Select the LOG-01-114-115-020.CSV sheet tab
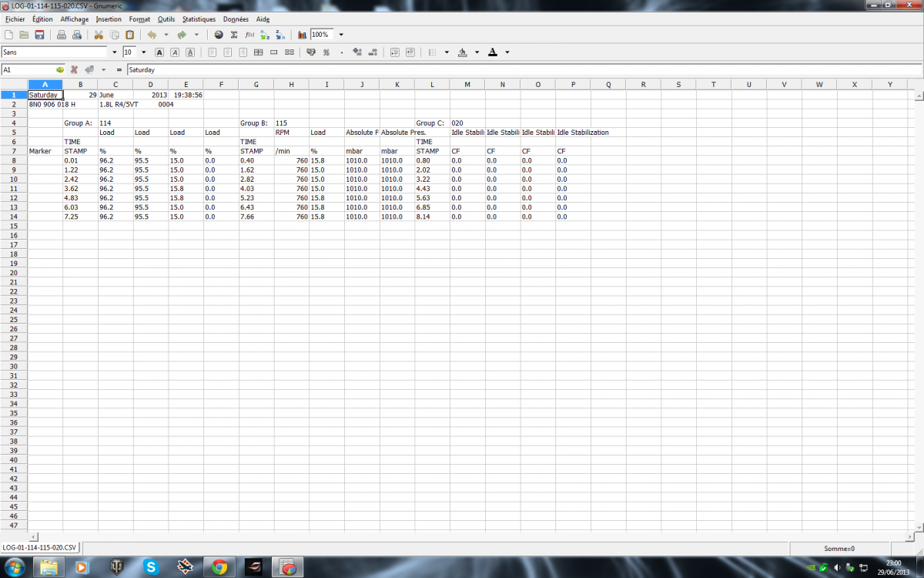 click(40, 547)
